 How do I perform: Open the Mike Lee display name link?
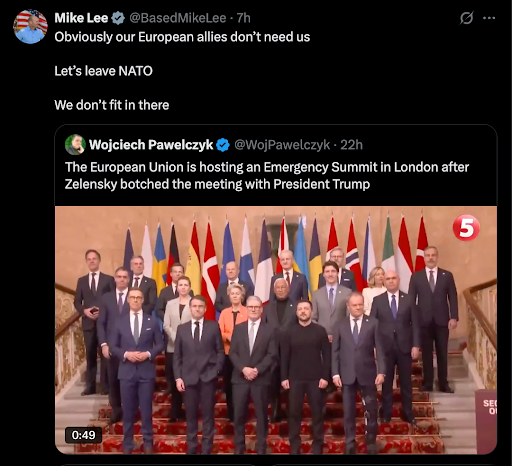[81, 18]
